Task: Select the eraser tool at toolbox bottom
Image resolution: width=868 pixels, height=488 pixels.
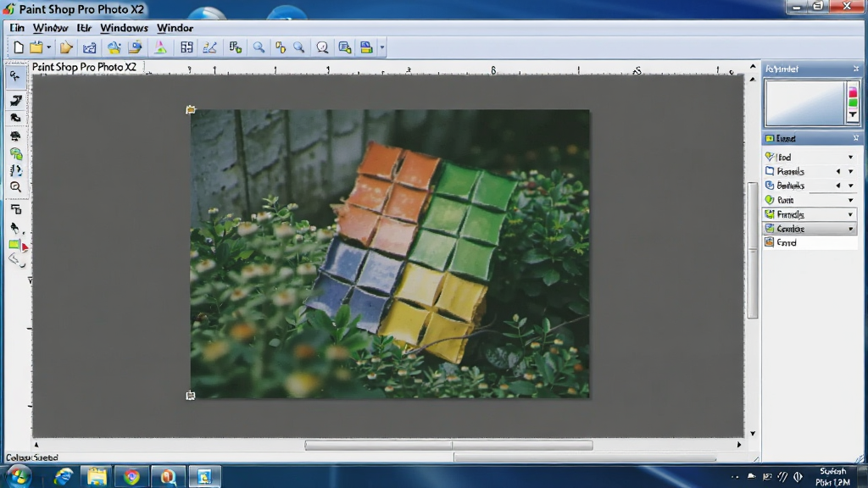Action: (x=15, y=259)
